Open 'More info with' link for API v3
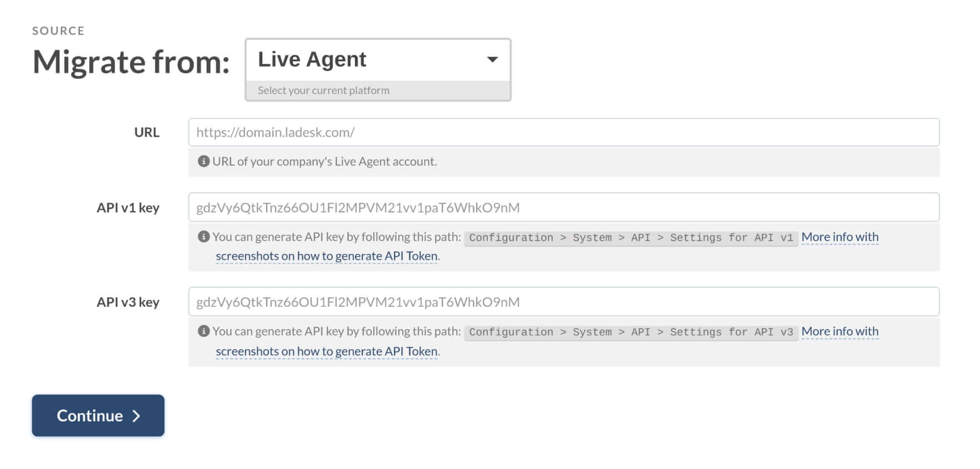This screenshot has width=980, height=469. 839,331
